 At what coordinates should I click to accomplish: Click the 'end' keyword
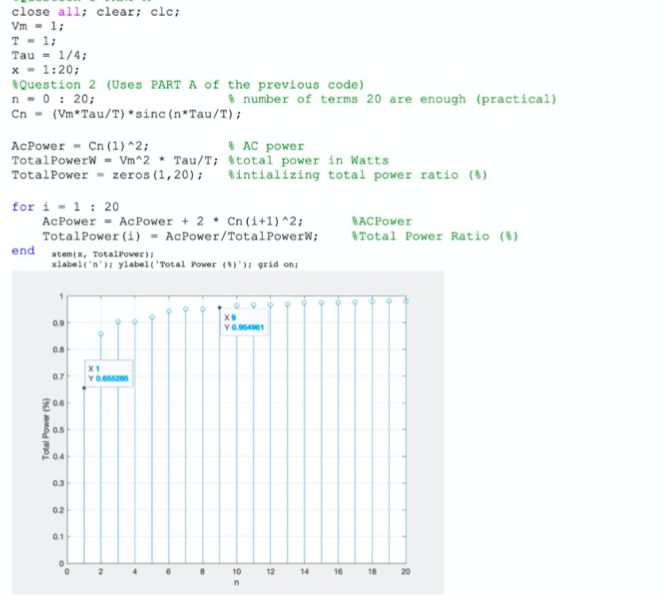coord(23,251)
